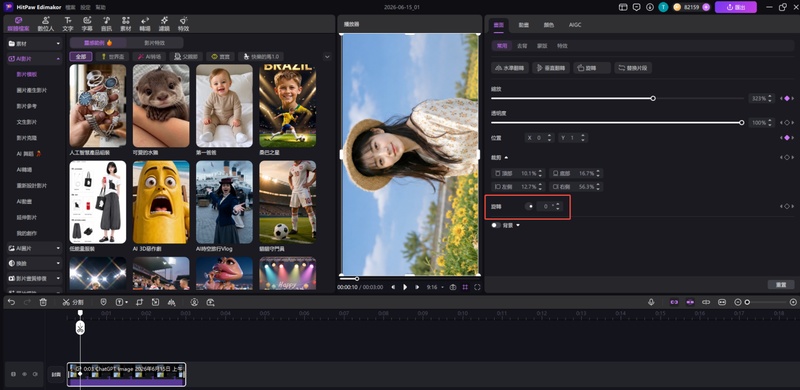Switch to the AIGC tab

(575, 25)
